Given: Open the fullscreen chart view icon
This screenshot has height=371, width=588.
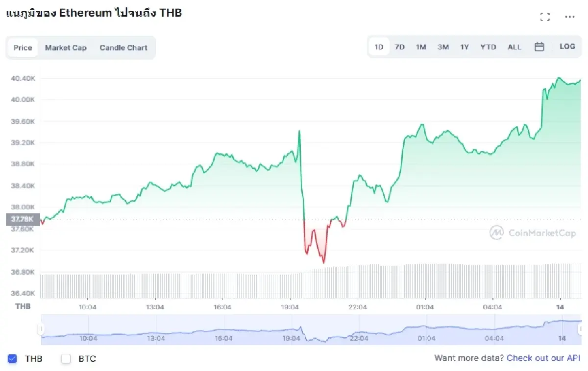Looking at the screenshot, I should (545, 16).
